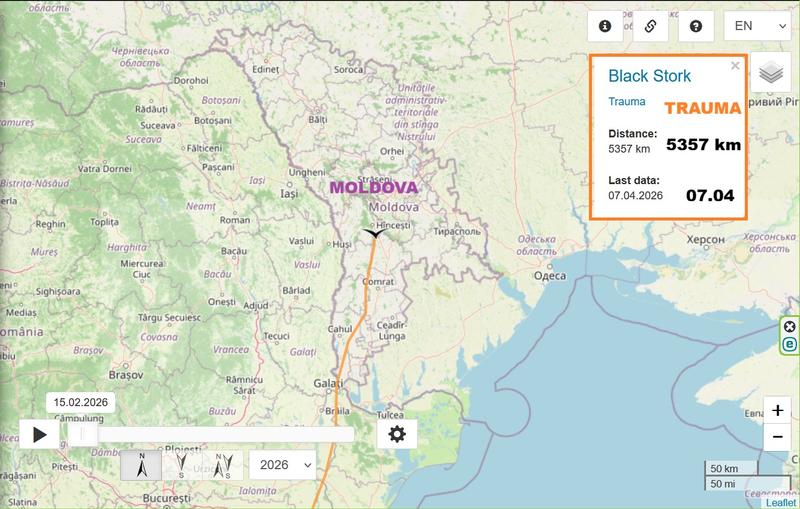
Task: Click the 'Edineț' map label
Action: [x=265, y=69]
